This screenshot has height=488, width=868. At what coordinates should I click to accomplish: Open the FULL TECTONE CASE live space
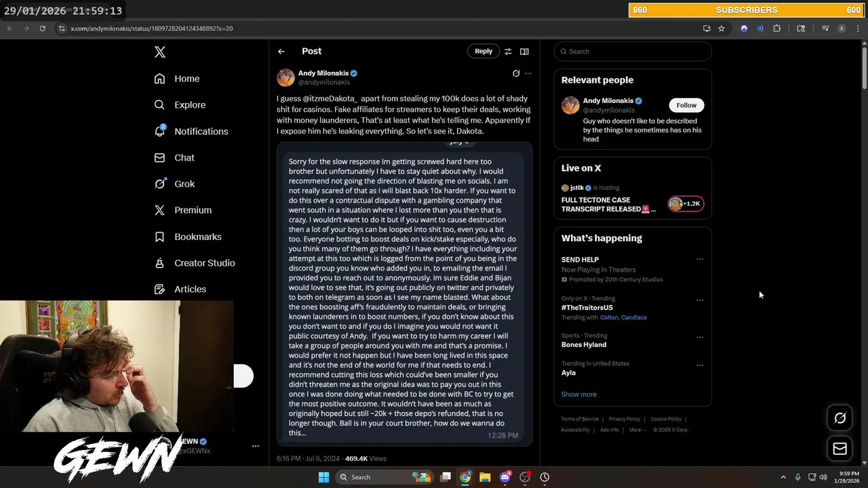pyautogui.click(x=608, y=205)
